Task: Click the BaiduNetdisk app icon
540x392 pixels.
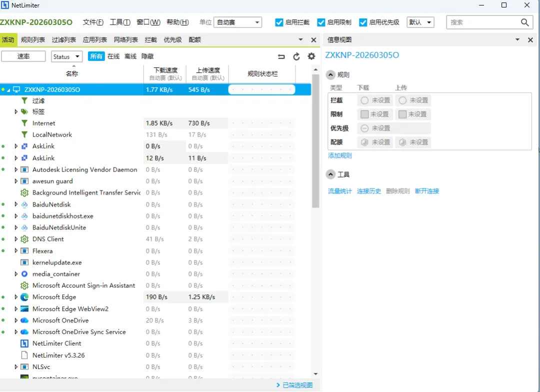Action: [24, 204]
